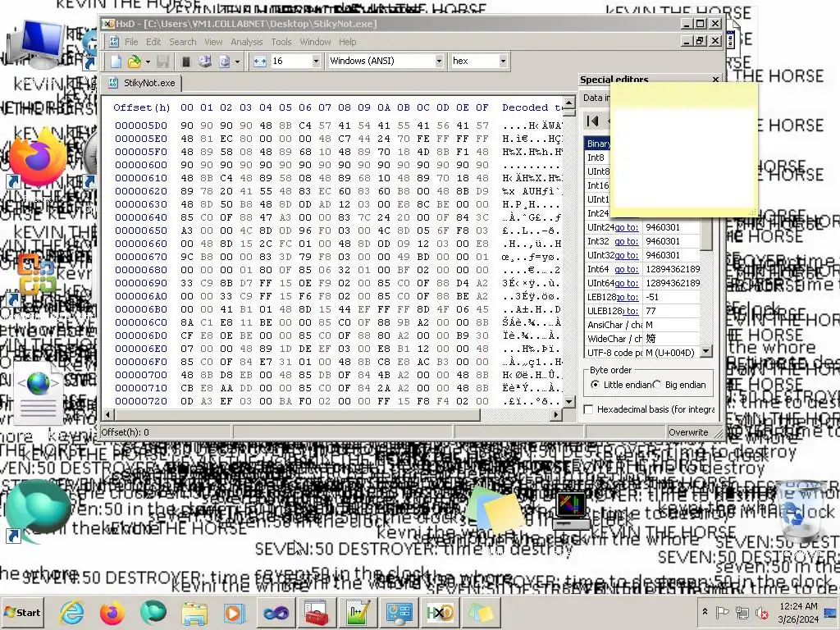The height and width of the screenshot is (630, 840).
Task: Click the HxD document icon in menu bar
Action: [113, 41]
